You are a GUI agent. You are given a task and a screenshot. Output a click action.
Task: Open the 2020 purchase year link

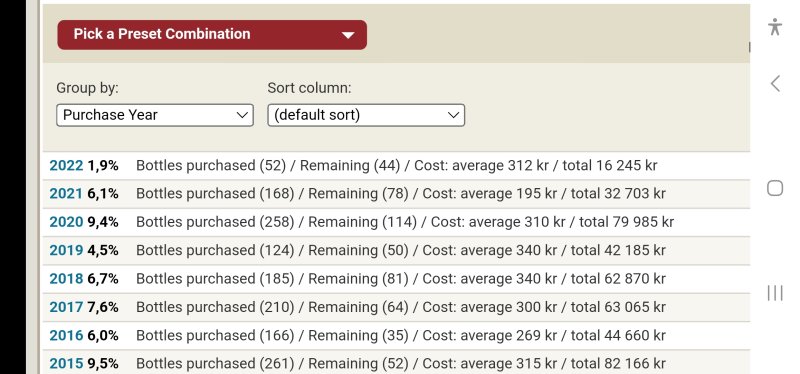[x=66, y=222]
